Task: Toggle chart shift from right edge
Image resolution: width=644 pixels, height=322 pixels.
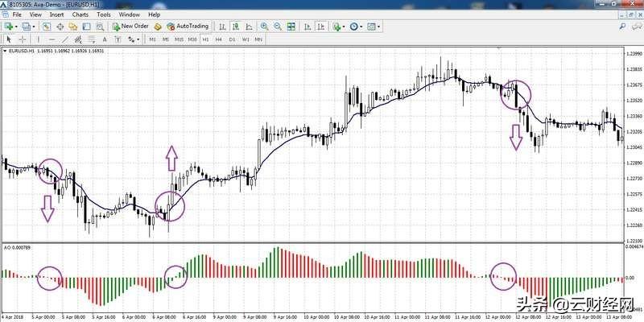Action: 321,27
